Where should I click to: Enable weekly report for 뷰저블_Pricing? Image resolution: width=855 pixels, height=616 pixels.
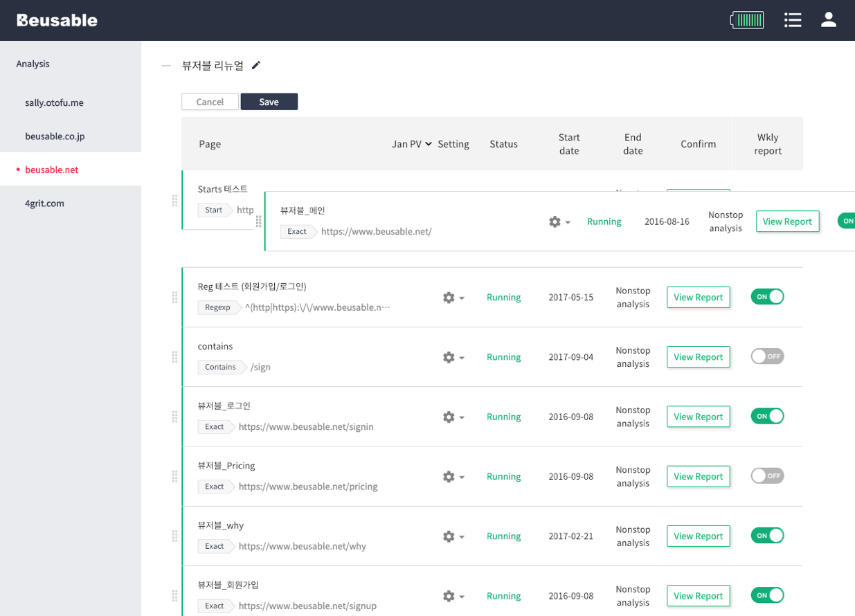click(x=767, y=476)
